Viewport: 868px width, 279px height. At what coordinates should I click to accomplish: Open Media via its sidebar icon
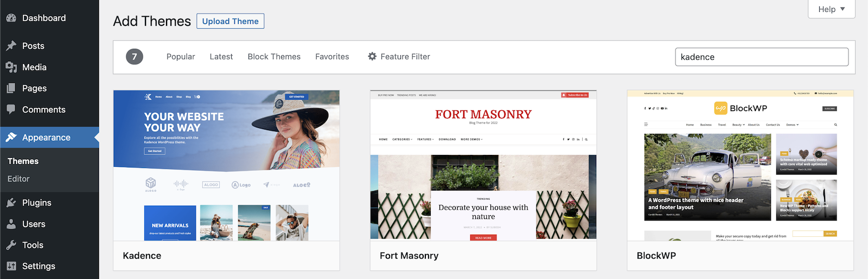(11, 67)
